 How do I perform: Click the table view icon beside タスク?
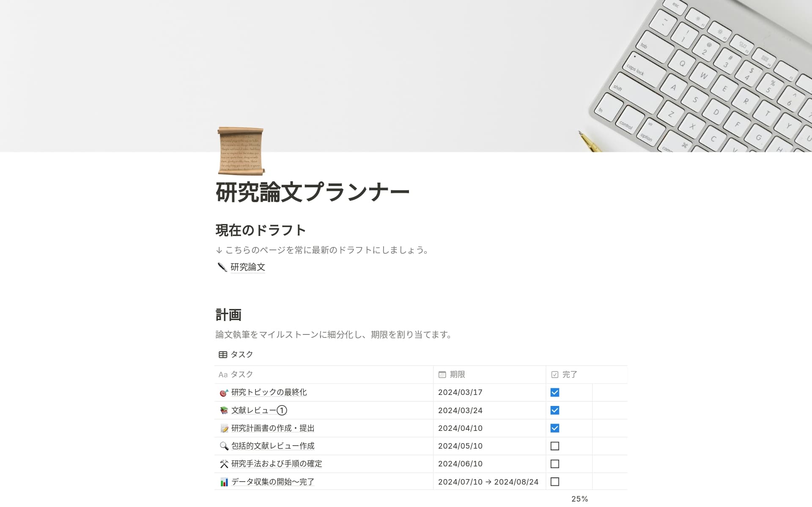point(223,354)
